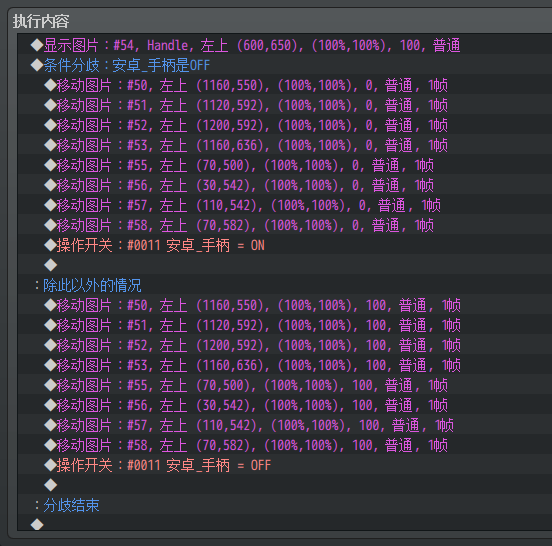Select 移动图片 #53 row with opacity 0
The image size is (552, 546).
tap(284, 145)
